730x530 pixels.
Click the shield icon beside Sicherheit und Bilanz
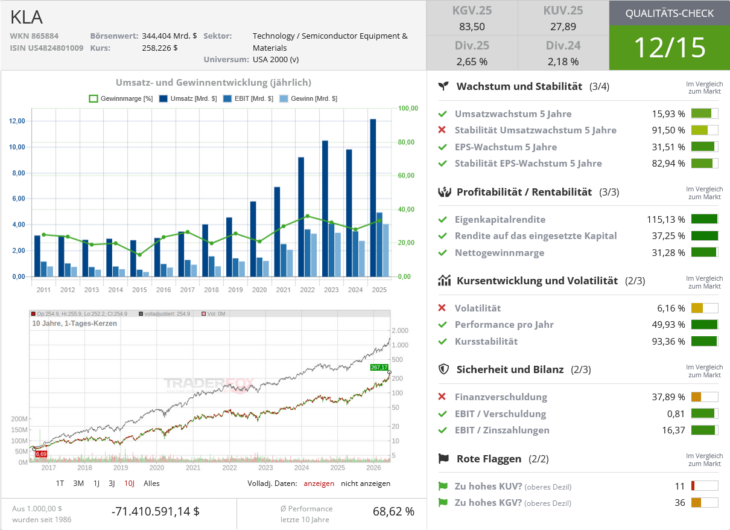[444, 369]
